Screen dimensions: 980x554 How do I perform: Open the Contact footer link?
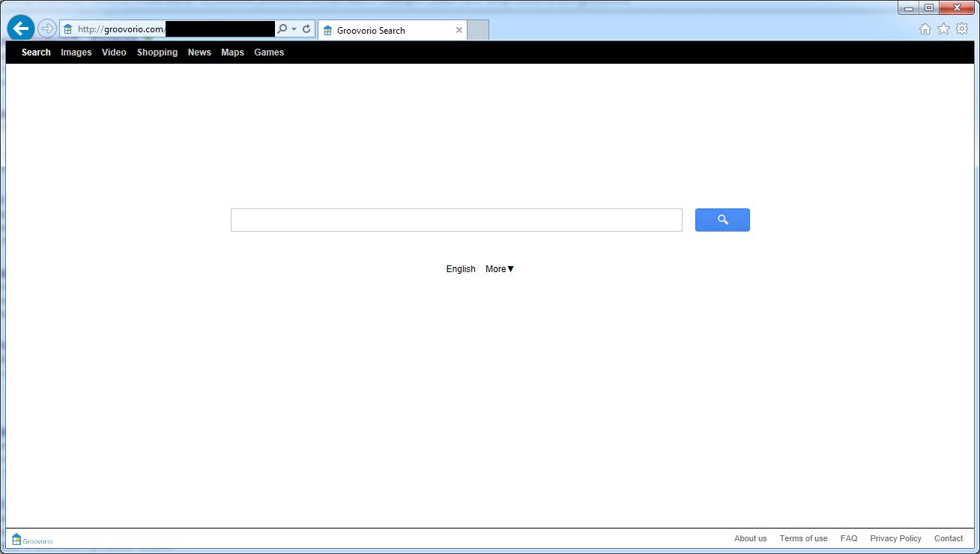(949, 539)
